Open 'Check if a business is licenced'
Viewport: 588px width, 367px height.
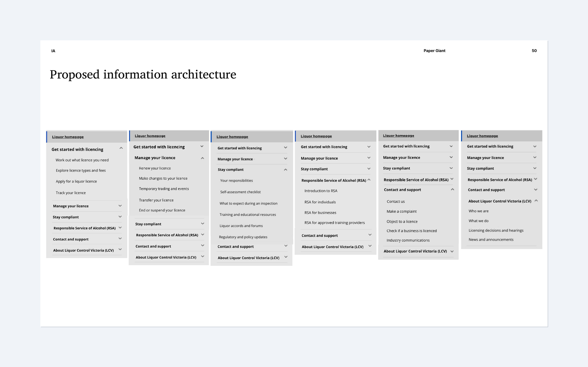(x=411, y=231)
